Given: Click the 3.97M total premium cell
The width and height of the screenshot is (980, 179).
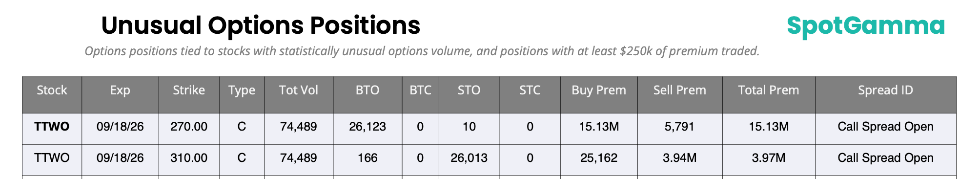Looking at the screenshot, I should pos(769,158).
